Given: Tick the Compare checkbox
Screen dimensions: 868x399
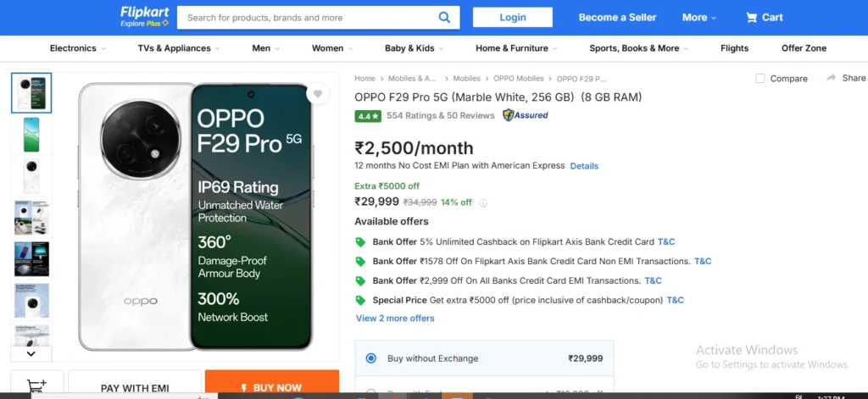Looking at the screenshot, I should pos(760,79).
